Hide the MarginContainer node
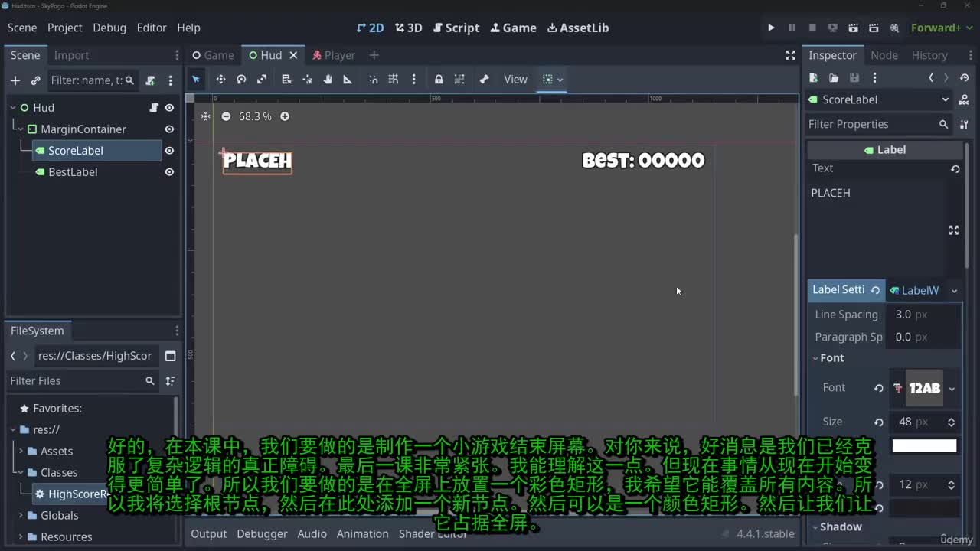Image resolution: width=980 pixels, height=551 pixels. (x=169, y=129)
